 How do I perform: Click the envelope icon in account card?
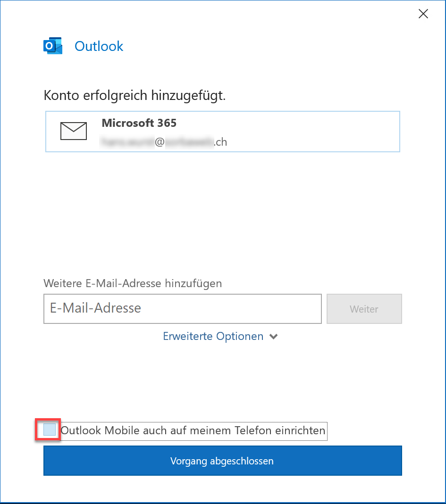point(73,131)
